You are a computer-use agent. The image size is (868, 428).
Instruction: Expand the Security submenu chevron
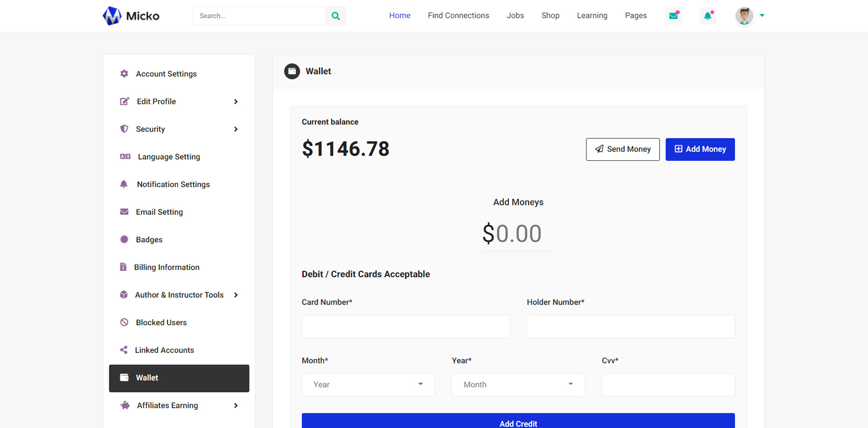point(236,129)
